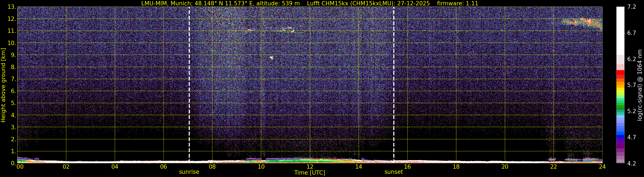The image size is (644, 177).
Task: Click the sunset dashed vertical line
Action: (x=394, y=85)
